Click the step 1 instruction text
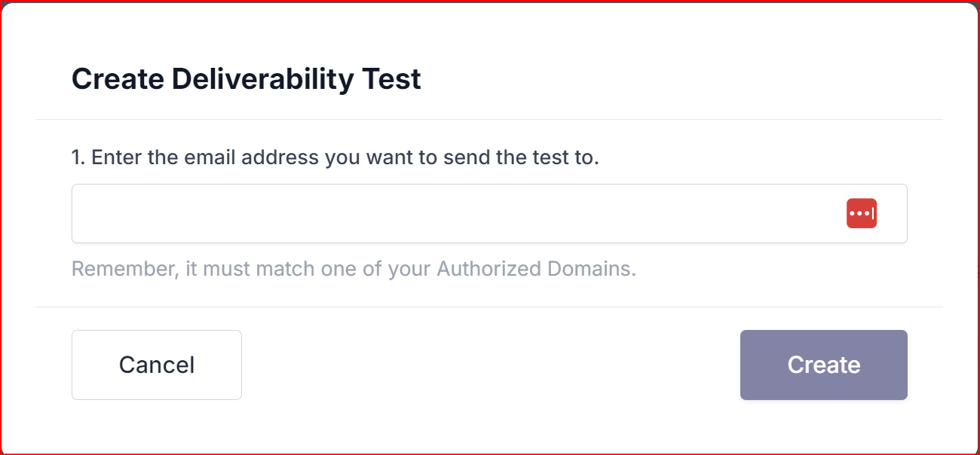This screenshot has height=455, width=980. [x=335, y=158]
